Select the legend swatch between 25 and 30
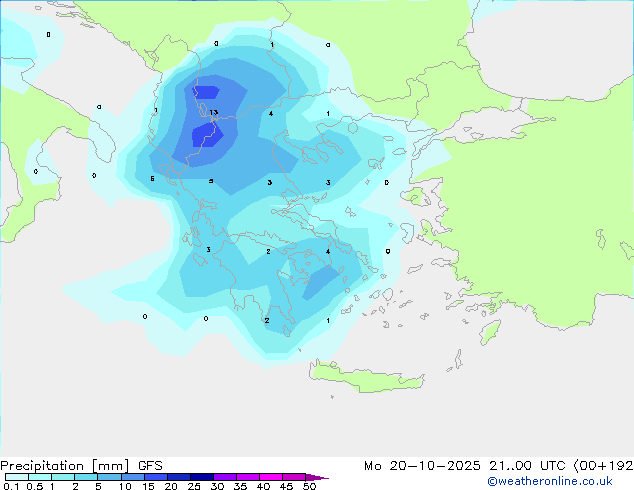The image size is (634, 490). 202,477
